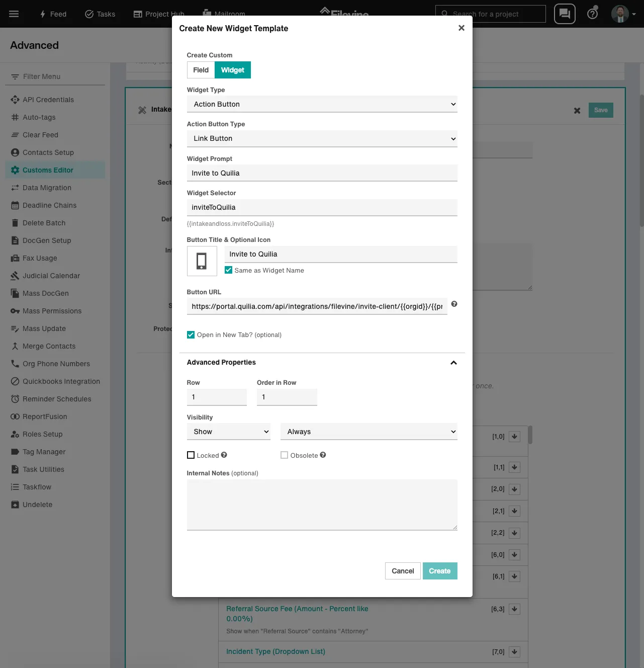
Task: Click the Auto-tags hash icon
Action: [15, 117]
